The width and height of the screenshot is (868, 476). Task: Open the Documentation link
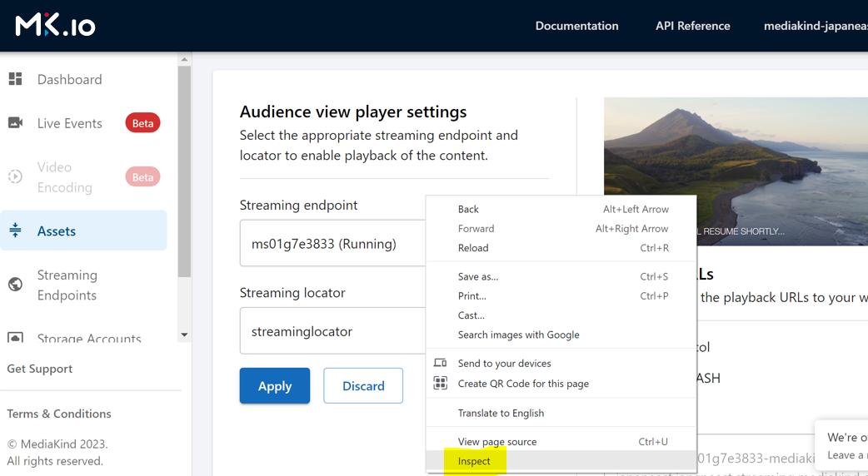(576, 26)
